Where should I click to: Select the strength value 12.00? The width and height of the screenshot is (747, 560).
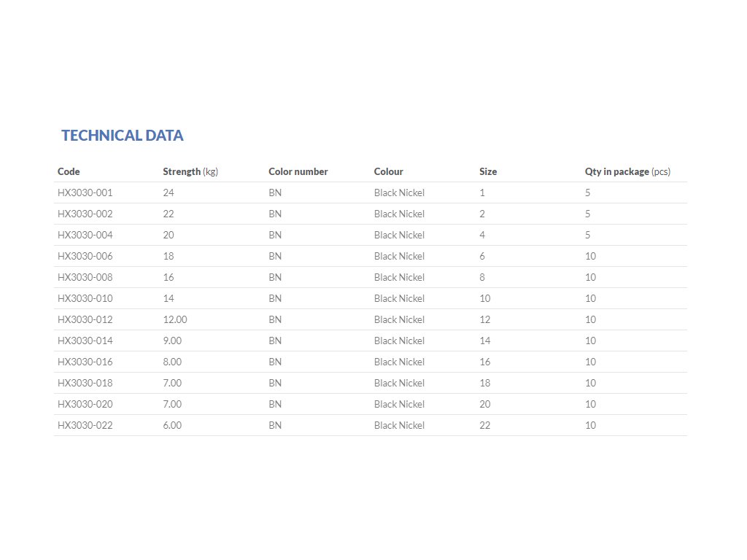[174, 320]
